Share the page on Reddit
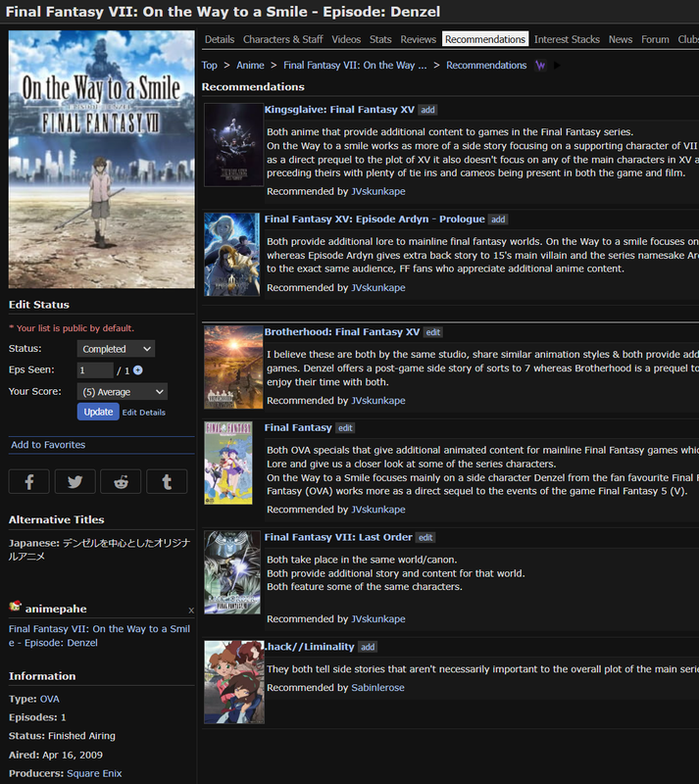Image resolution: width=699 pixels, height=784 pixels. [121, 481]
